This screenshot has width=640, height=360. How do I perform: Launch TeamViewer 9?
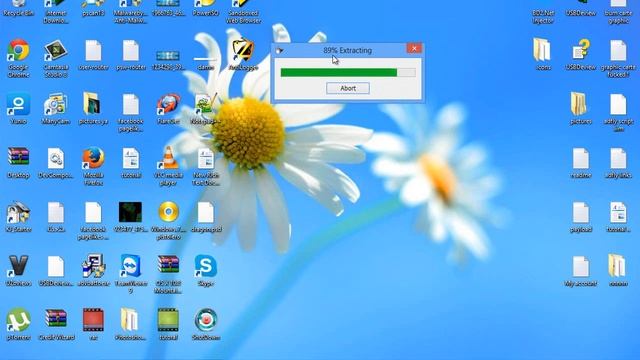point(131,274)
